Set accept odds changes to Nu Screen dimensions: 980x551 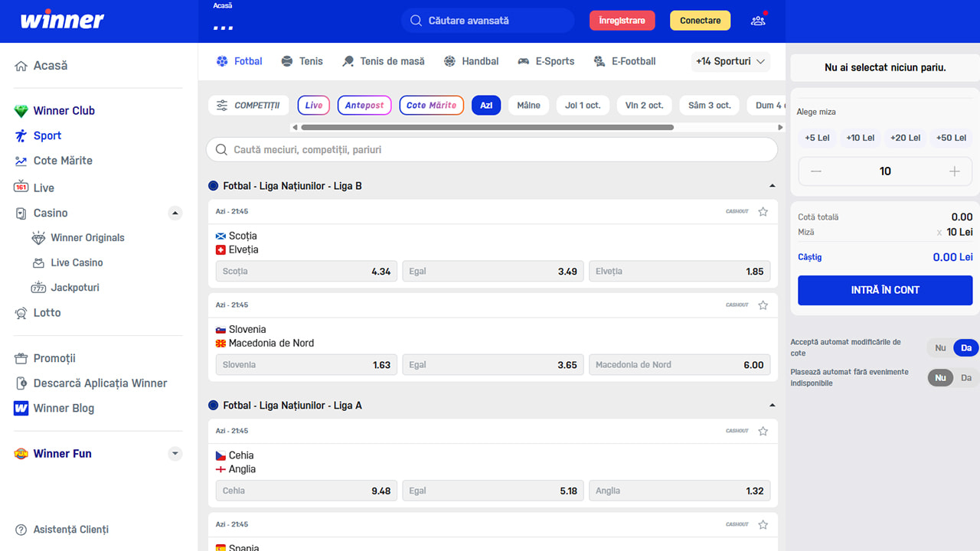[940, 348]
